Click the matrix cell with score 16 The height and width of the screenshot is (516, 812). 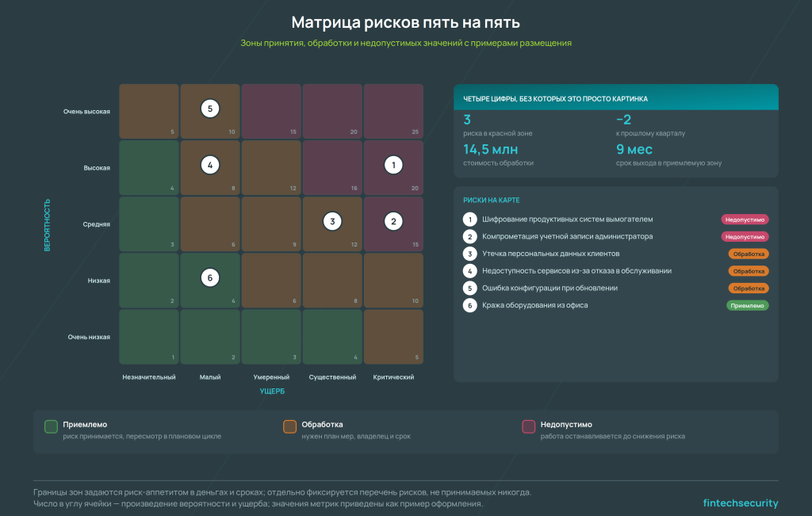click(x=332, y=168)
